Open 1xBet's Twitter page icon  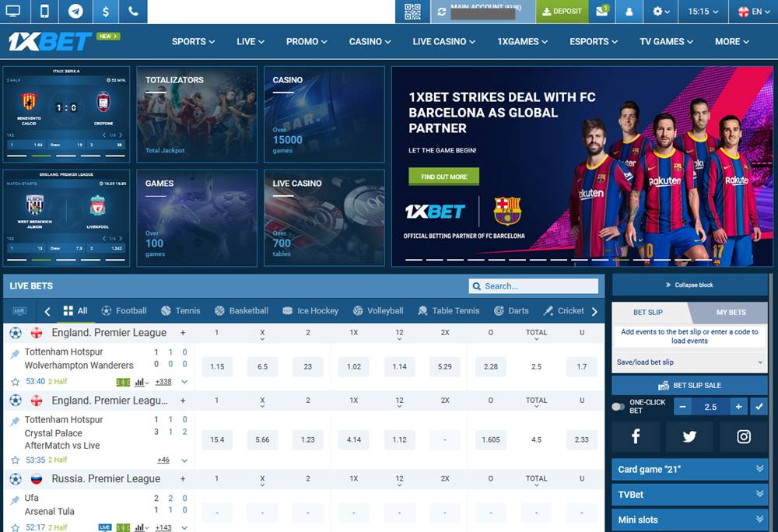pos(689,436)
